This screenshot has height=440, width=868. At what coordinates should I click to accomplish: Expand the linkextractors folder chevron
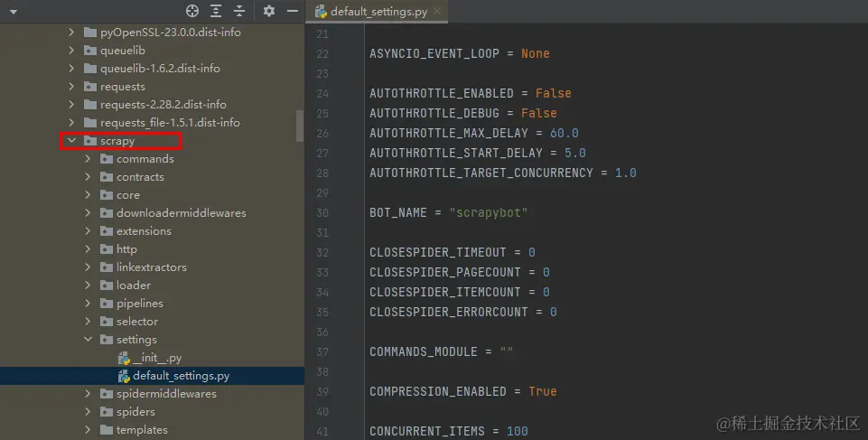point(88,267)
